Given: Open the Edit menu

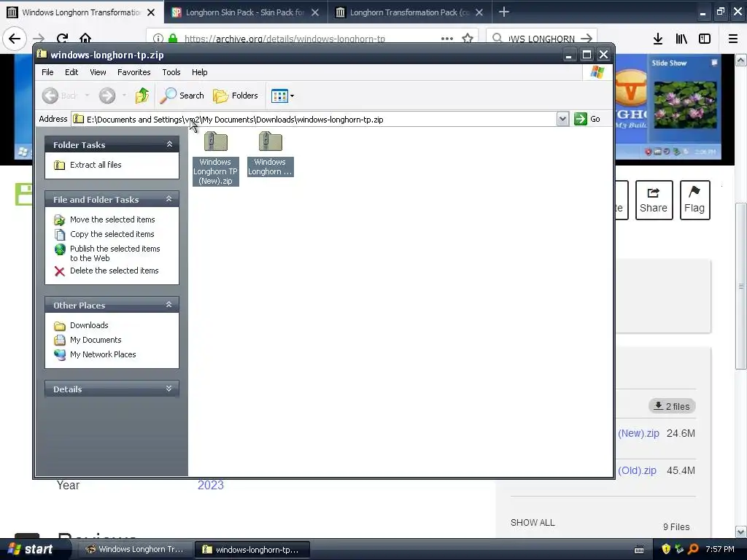Looking at the screenshot, I should (71, 72).
